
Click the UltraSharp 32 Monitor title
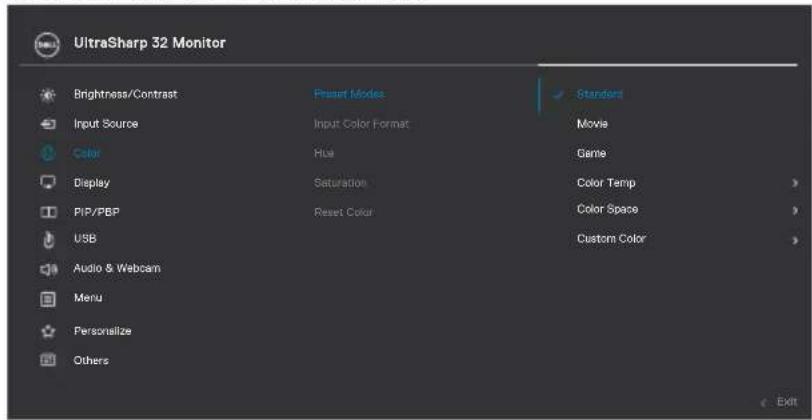[150, 42]
